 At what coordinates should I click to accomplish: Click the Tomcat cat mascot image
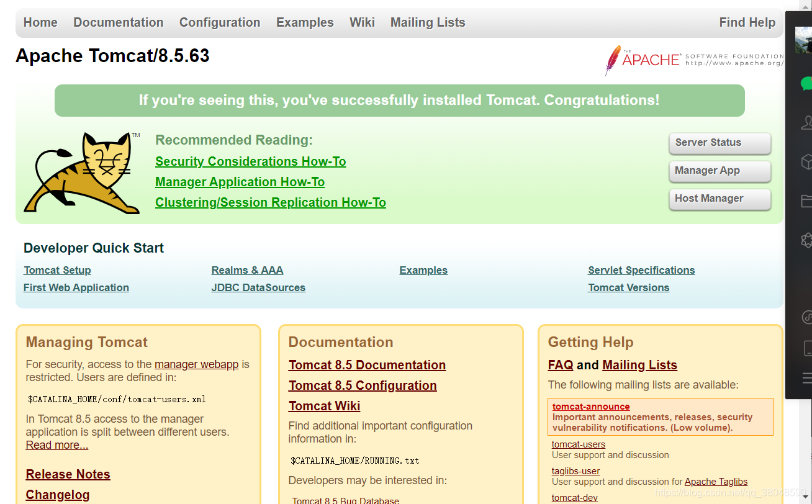click(x=81, y=173)
